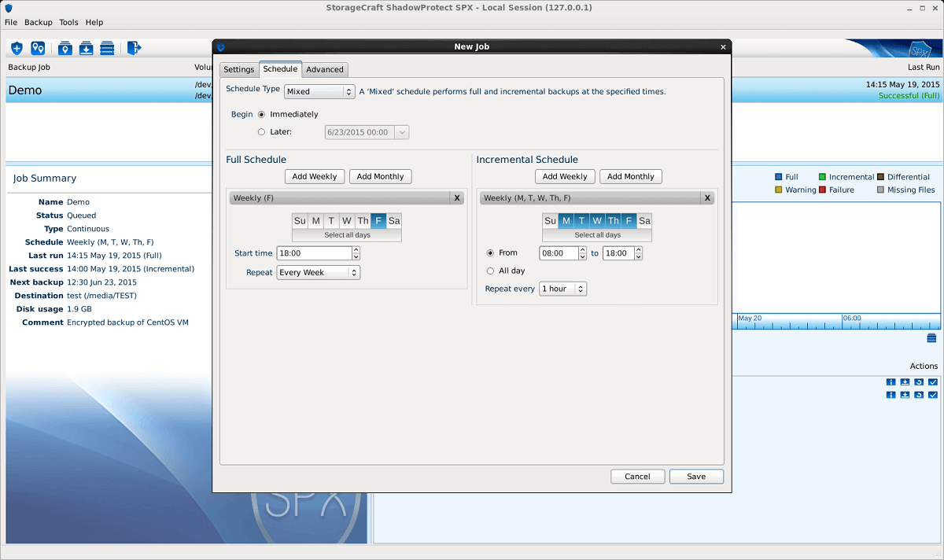The width and height of the screenshot is (944, 560).
Task: Toggle Su in the Full Schedule days
Action: click(x=300, y=221)
